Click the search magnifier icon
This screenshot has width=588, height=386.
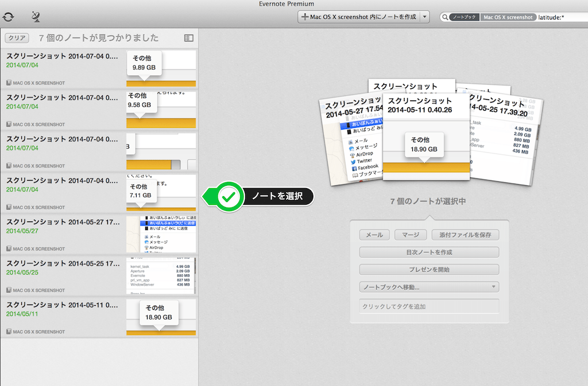tap(445, 17)
